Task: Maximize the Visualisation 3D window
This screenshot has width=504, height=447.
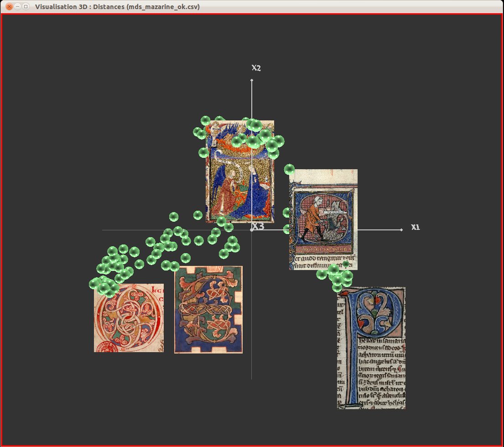Action: click(26, 6)
